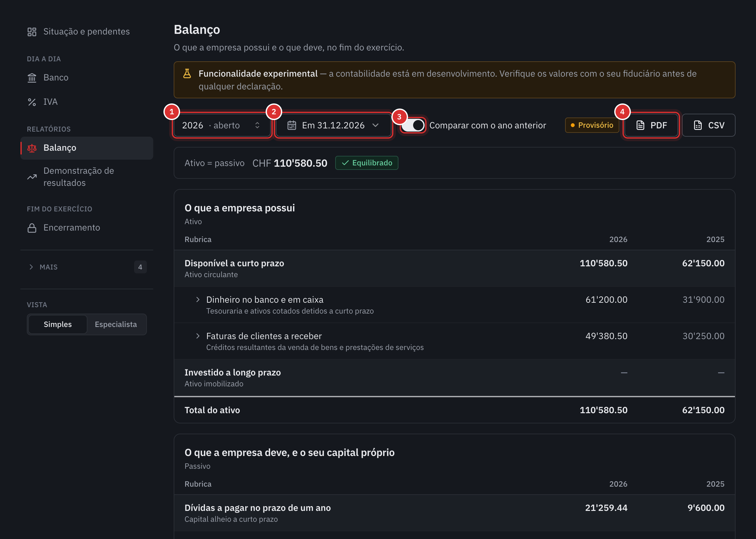The width and height of the screenshot is (756, 539).
Task: Open Demonstração de resultados report
Action: pyautogui.click(x=87, y=177)
